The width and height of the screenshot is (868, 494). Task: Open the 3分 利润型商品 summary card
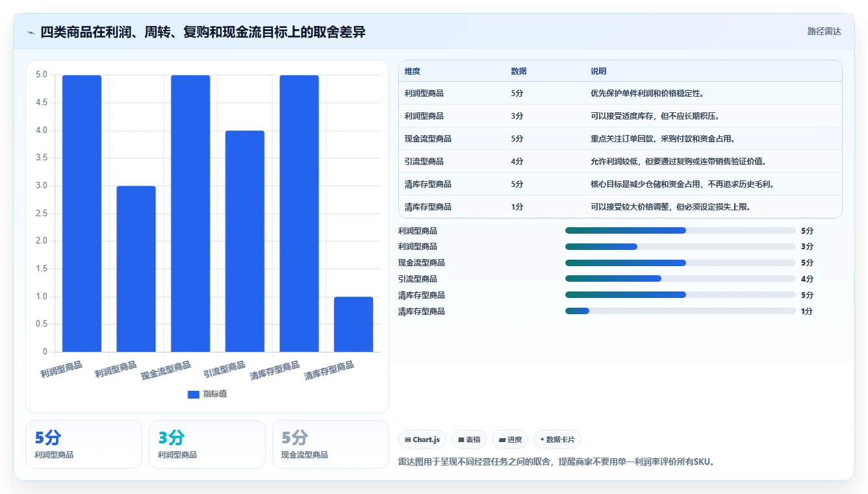[x=207, y=444]
